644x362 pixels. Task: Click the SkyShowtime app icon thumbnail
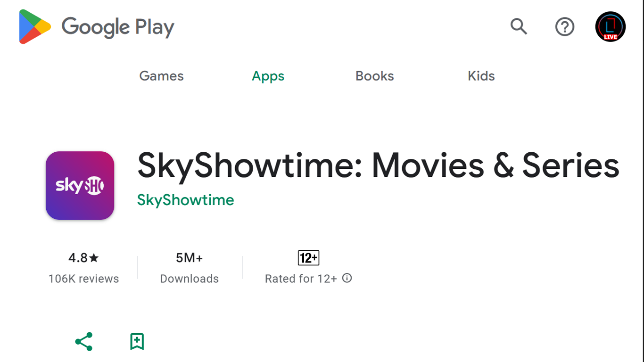click(80, 186)
